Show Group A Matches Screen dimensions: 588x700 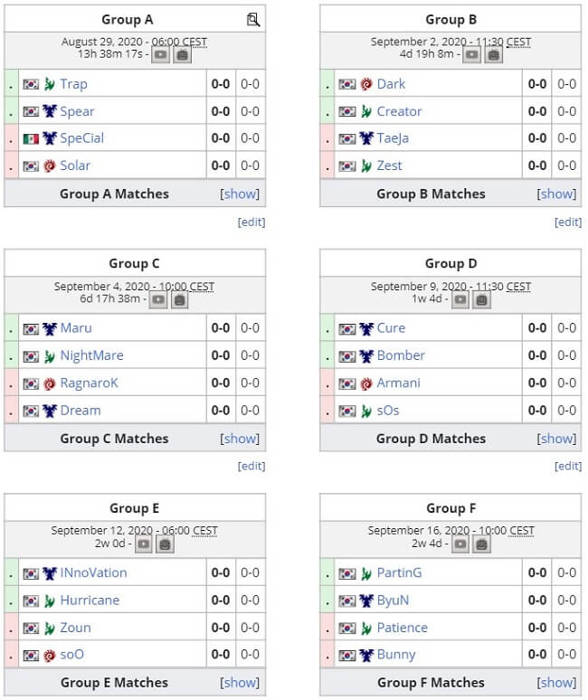240,194
